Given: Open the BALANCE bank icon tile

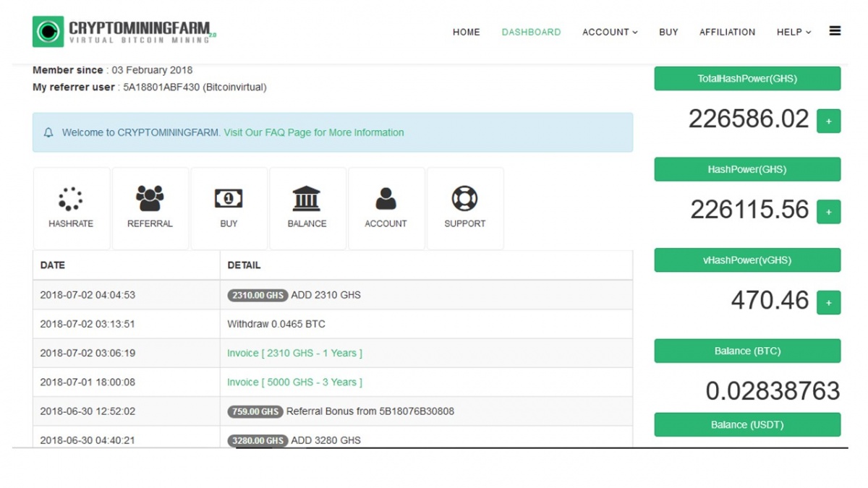Looking at the screenshot, I should [307, 209].
